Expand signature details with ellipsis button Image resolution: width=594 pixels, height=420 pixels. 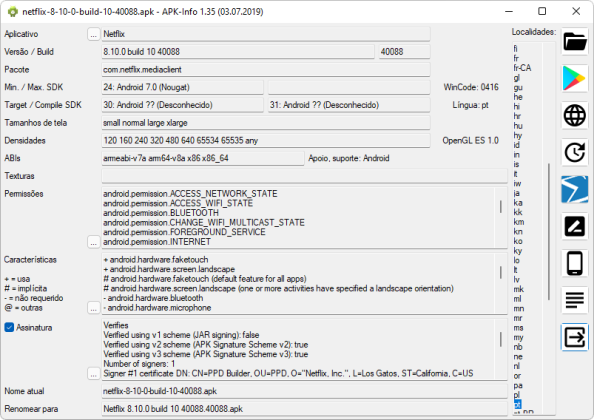94,373
